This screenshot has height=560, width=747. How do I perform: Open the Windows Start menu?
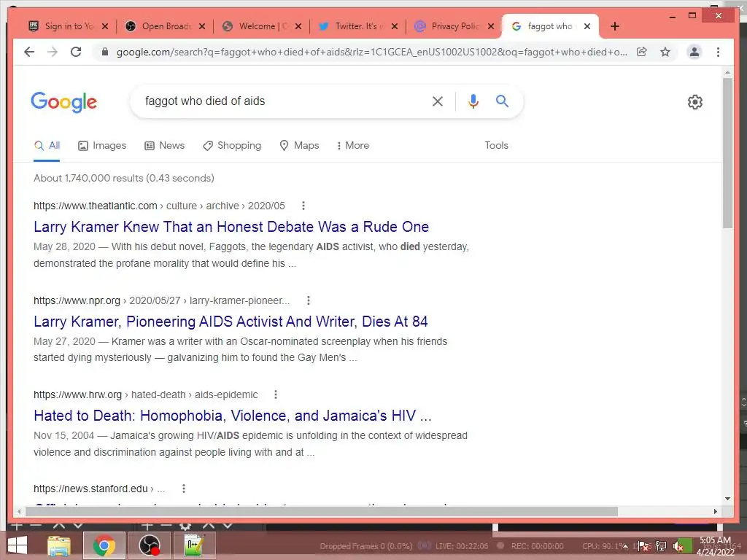18,545
